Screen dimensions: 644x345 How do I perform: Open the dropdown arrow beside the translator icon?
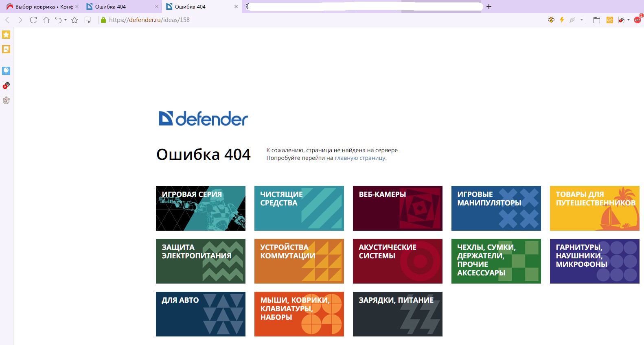point(629,20)
